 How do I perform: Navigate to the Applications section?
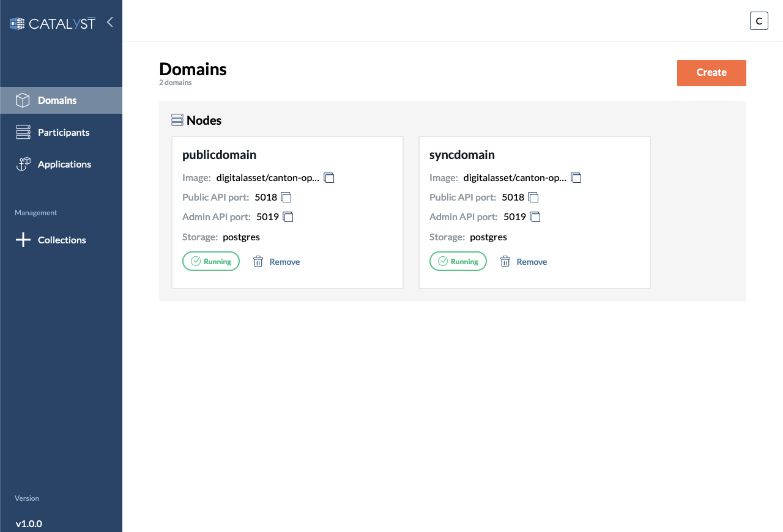coord(65,164)
